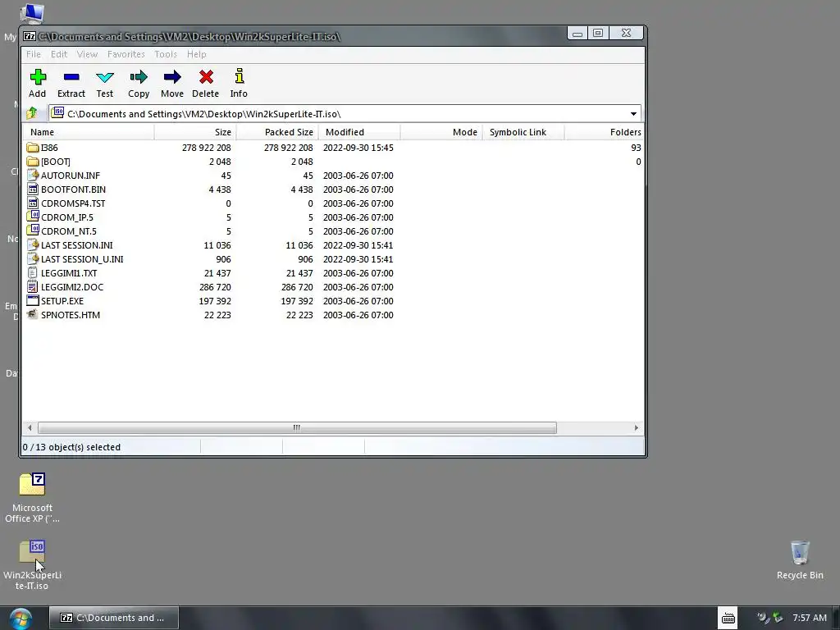The image size is (840, 630).
Task: Click the 7:57 AM system clock
Action: 809,618
